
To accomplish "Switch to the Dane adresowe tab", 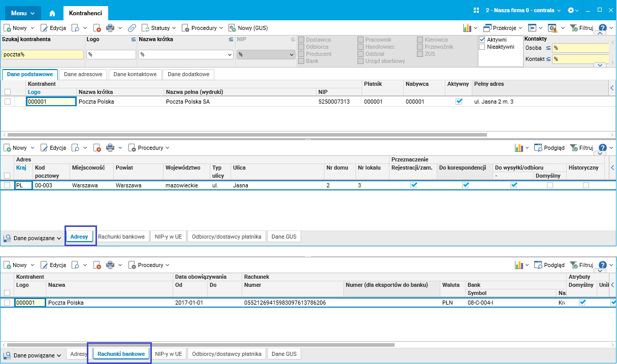I will pos(83,74).
